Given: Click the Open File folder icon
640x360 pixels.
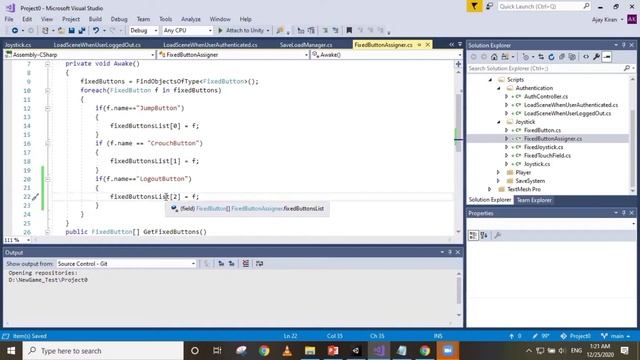Looking at the screenshot, I should click(61, 31).
